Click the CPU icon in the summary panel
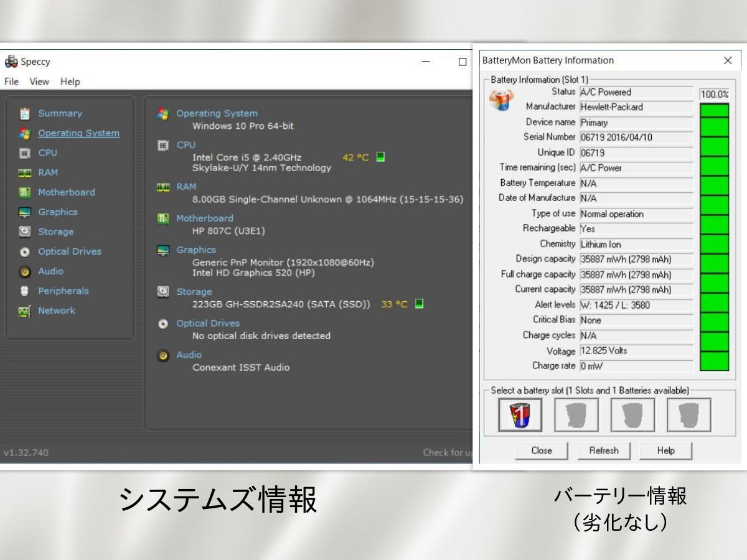The image size is (747, 560). pyautogui.click(x=163, y=145)
